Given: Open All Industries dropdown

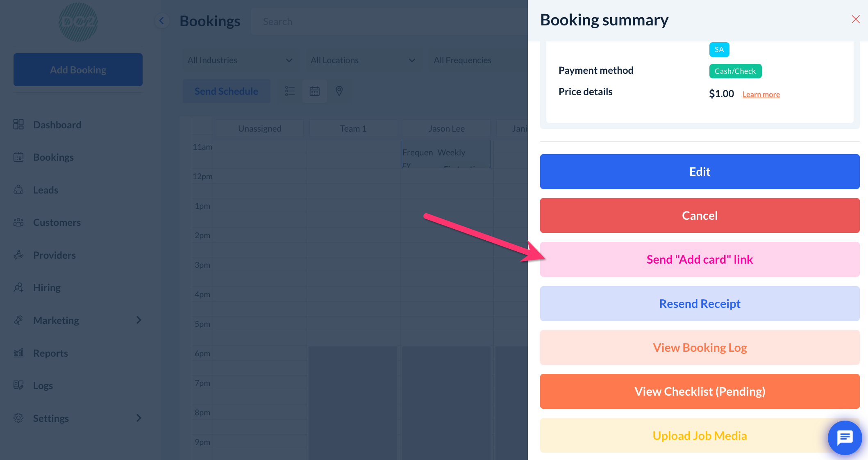Looking at the screenshot, I should [239, 60].
